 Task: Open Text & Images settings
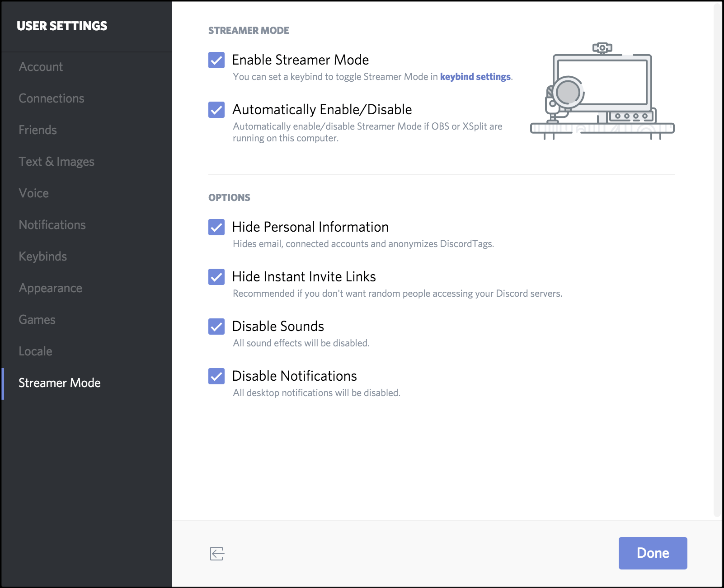pos(56,161)
